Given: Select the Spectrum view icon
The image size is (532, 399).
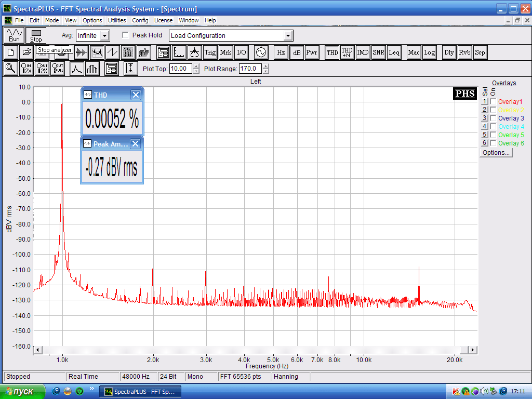Looking at the screenshot, I should pyautogui.click(x=97, y=52).
